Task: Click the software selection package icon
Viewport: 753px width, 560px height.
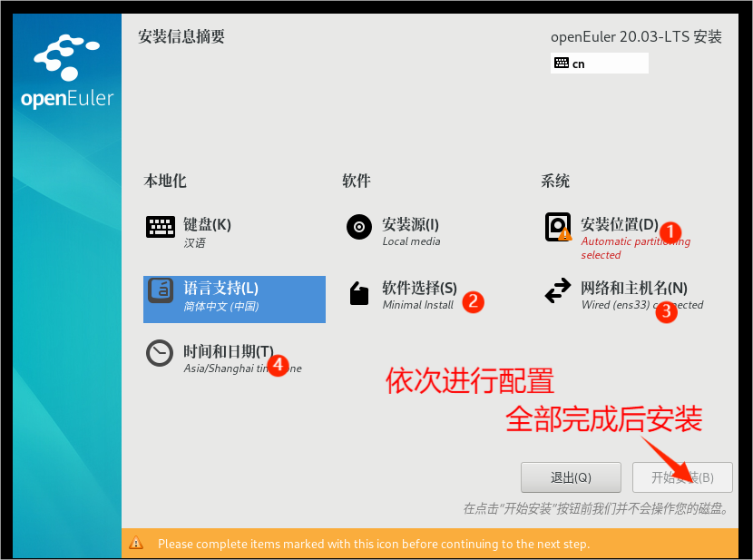Action: point(359,293)
